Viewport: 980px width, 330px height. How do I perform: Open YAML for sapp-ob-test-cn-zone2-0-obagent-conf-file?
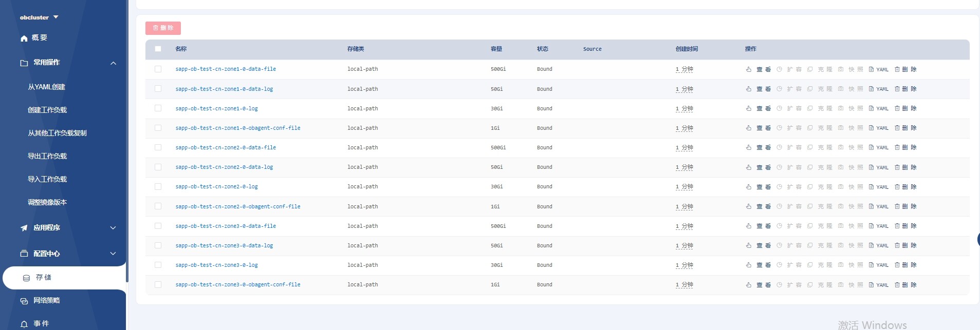click(x=879, y=206)
